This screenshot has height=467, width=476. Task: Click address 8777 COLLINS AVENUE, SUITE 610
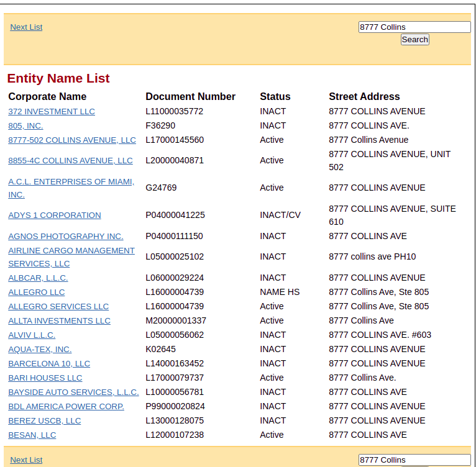(392, 215)
